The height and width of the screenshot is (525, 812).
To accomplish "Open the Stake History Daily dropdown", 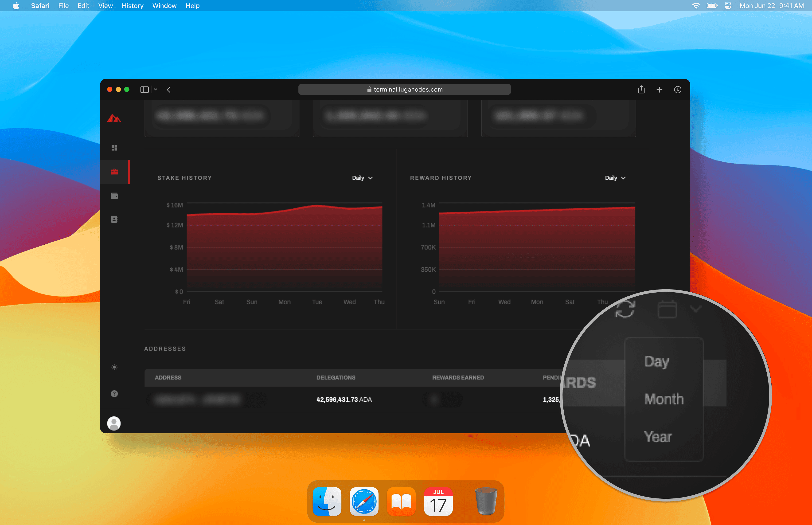I will (362, 178).
